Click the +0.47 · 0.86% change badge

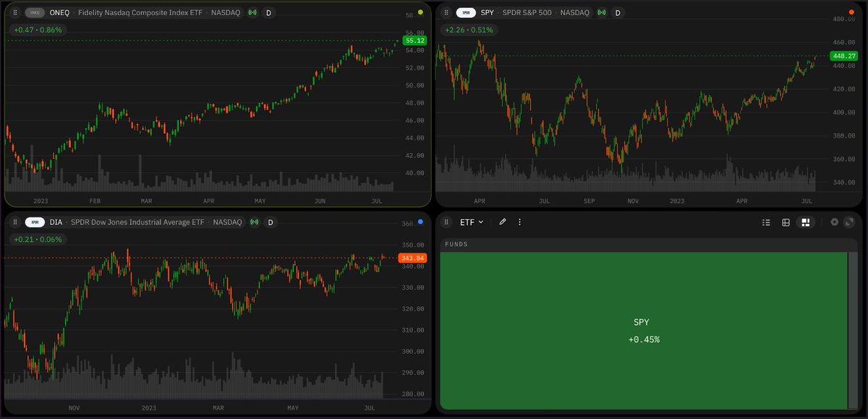(x=38, y=30)
